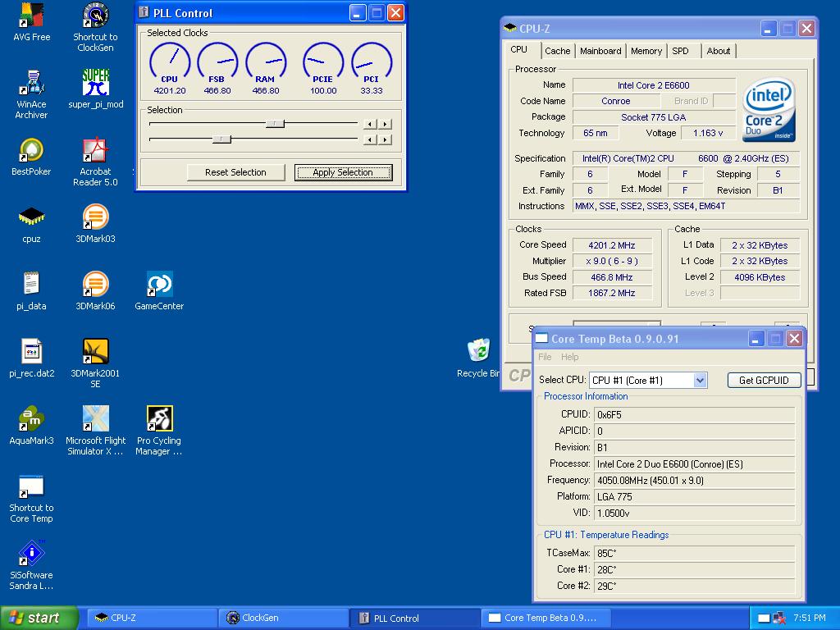Screen dimensions: 840x630
Task: Switch to CPU-Z from the taskbar
Action: [151, 618]
